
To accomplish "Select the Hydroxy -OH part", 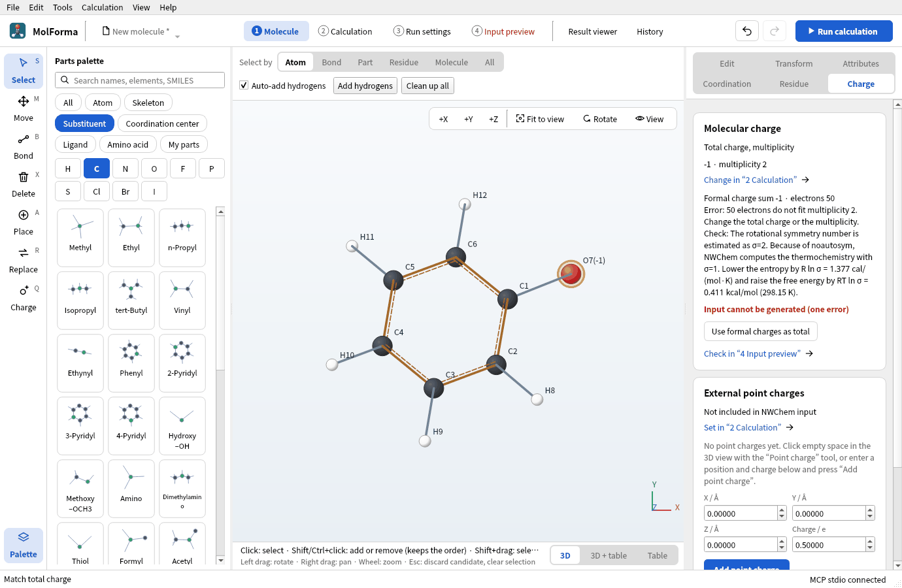I will (x=182, y=425).
